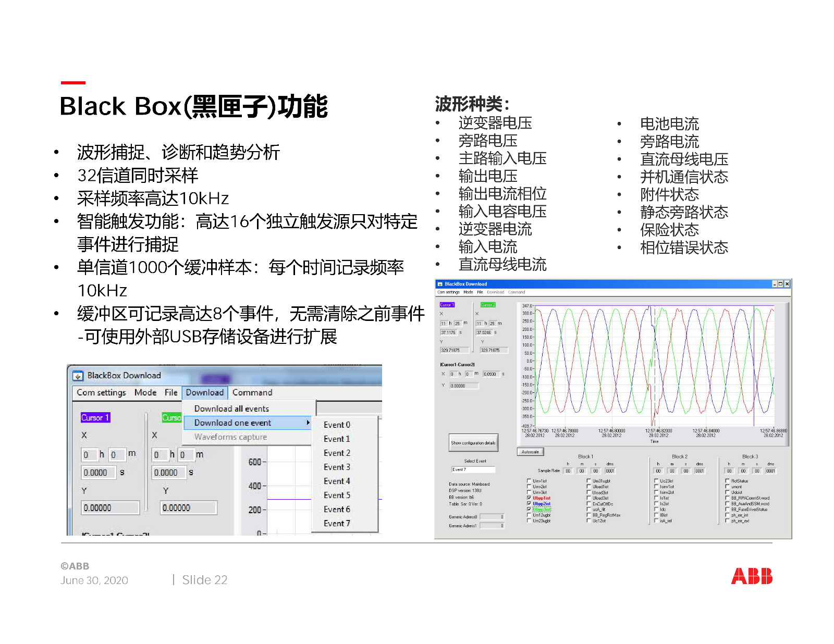The image size is (834, 644).
Task: Select Event 5 from the submenu
Action: pos(337,495)
